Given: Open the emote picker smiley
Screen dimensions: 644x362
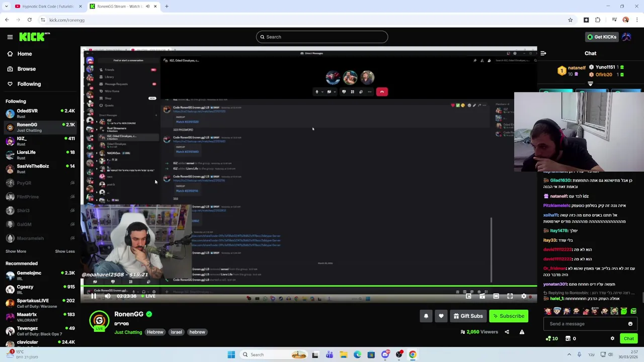Looking at the screenshot, I should point(630,324).
